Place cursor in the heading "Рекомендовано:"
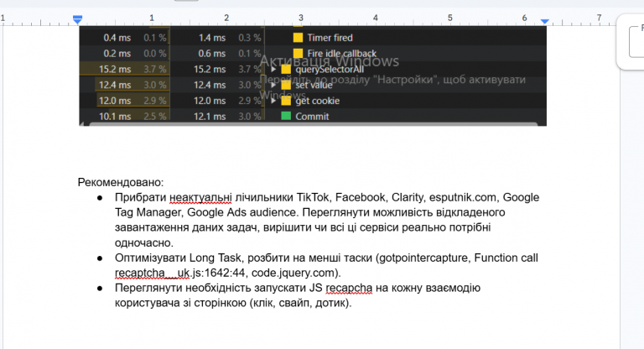The height and width of the screenshot is (349, 644). click(x=121, y=182)
